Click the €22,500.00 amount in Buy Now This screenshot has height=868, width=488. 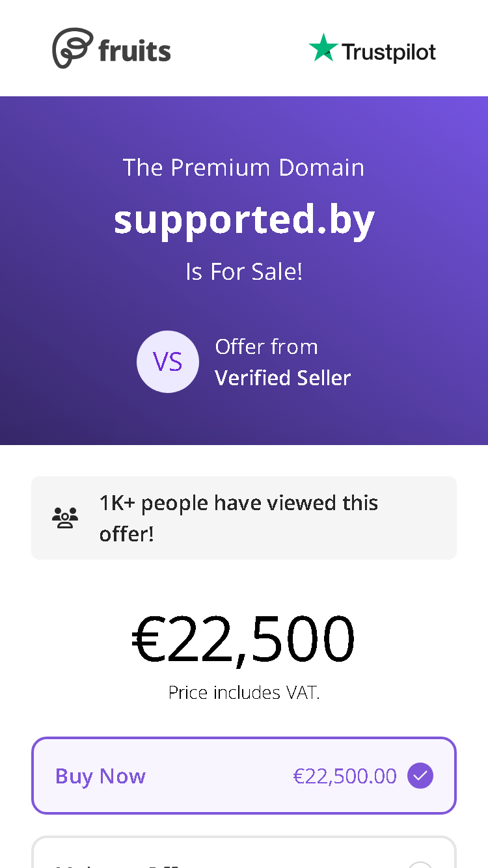pyautogui.click(x=345, y=776)
